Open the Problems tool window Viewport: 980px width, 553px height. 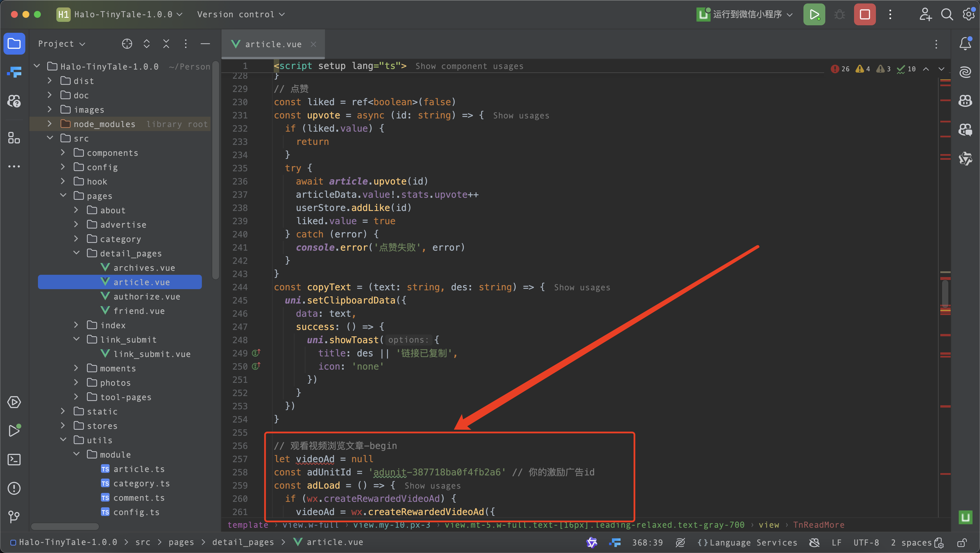coord(14,488)
